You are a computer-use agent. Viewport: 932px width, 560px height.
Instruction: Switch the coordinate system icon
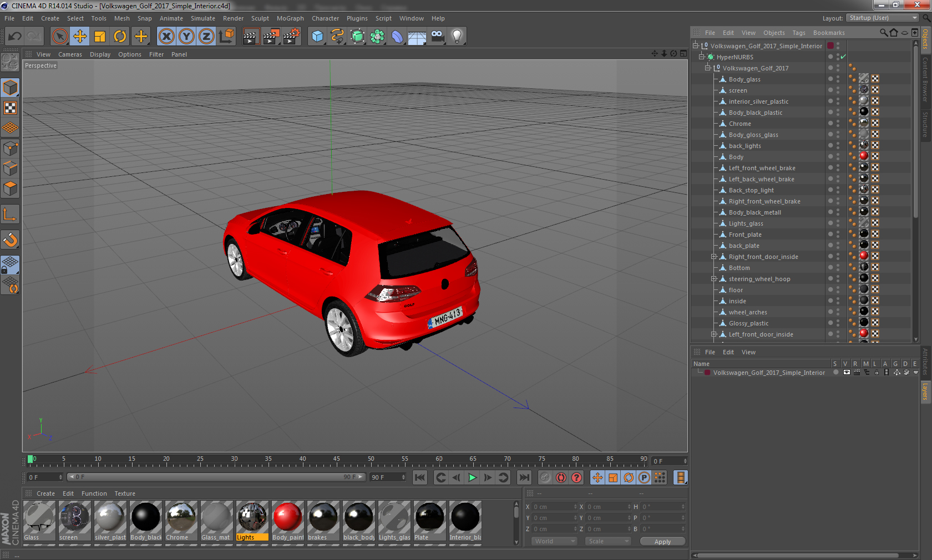tap(226, 37)
